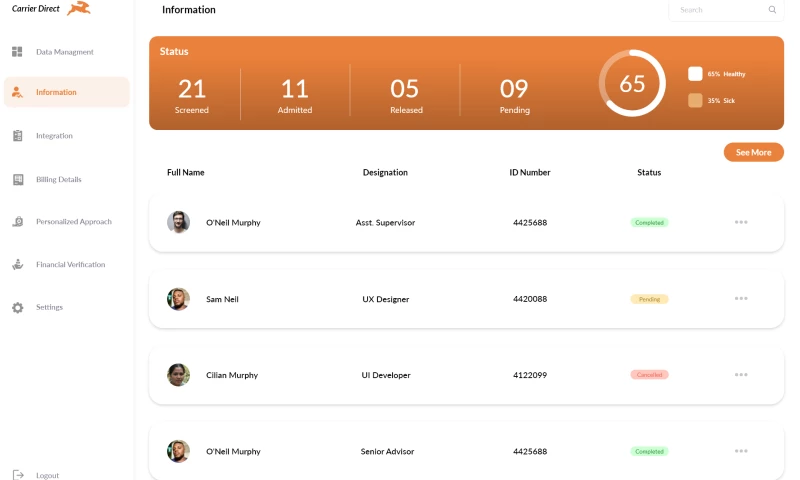This screenshot has width=800, height=480.
Task: Click the Information person icon in sidebar
Action: click(17, 92)
